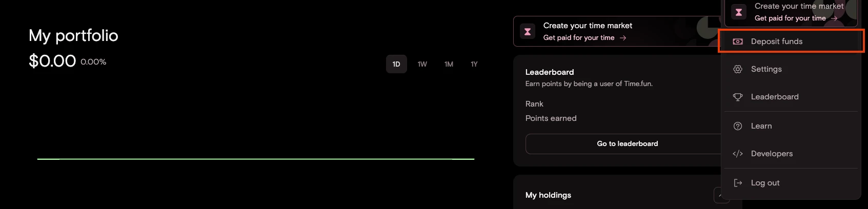Select Developers in the account menu
This screenshot has height=209, width=868.
click(x=772, y=154)
